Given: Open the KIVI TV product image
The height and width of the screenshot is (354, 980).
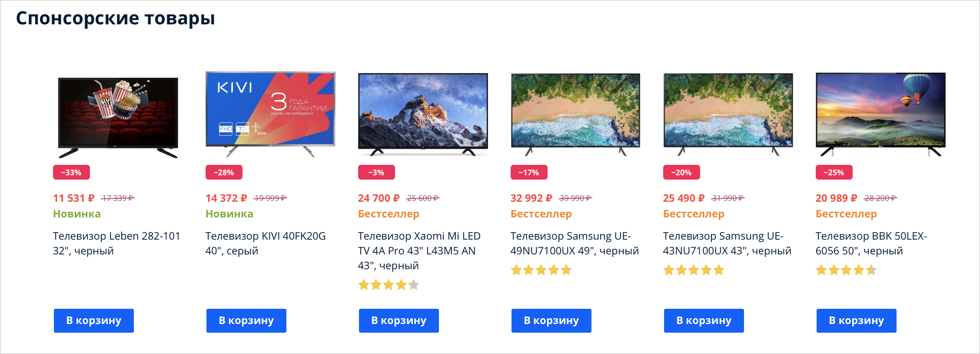Looking at the screenshot, I should 270,114.
